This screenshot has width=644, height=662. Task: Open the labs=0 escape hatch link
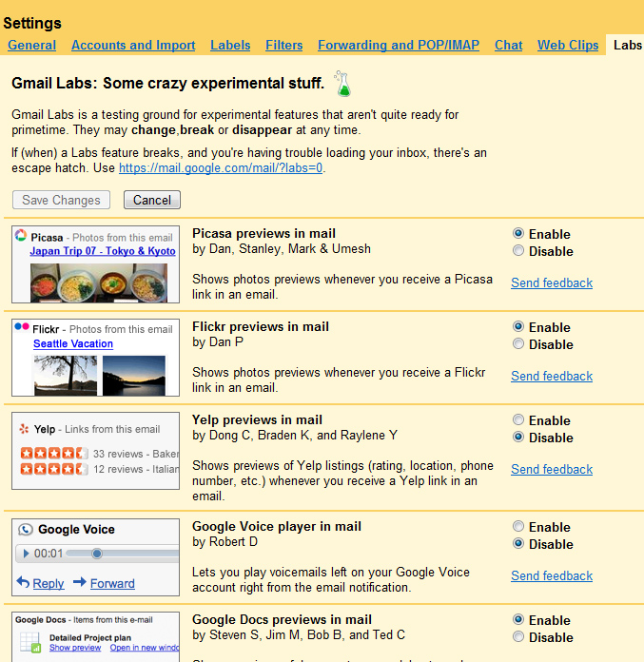coord(221,168)
